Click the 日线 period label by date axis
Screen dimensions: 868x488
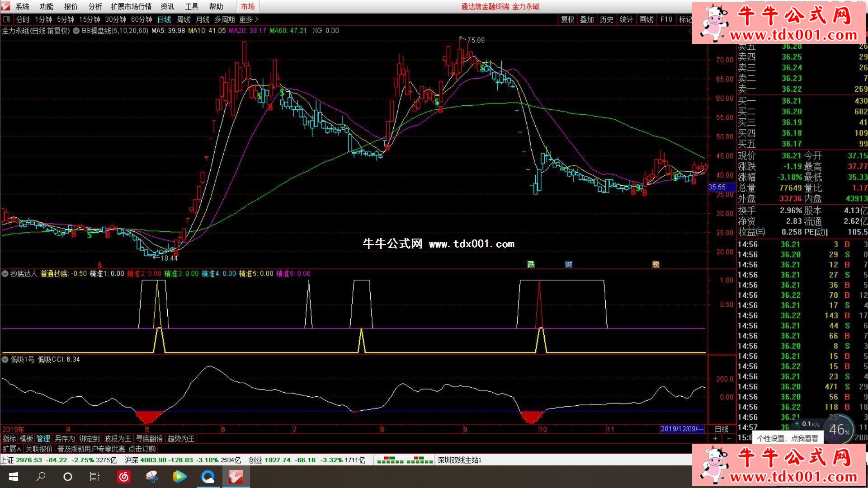pyautogui.click(x=721, y=429)
